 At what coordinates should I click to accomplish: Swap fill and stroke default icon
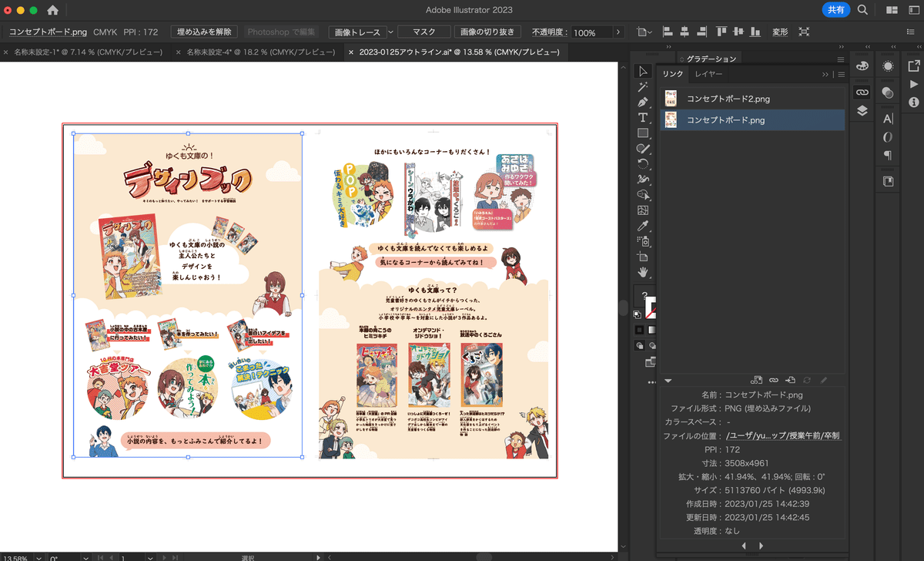pos(637,314)
